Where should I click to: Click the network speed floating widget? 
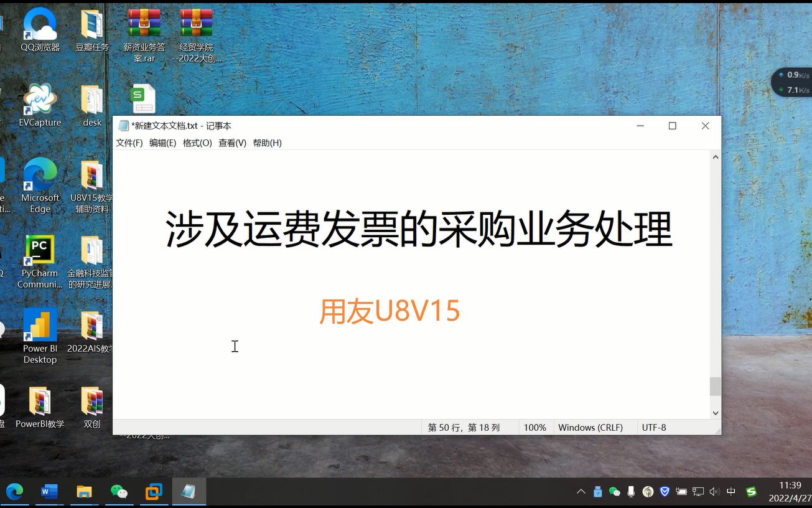(x=792, y=82)
